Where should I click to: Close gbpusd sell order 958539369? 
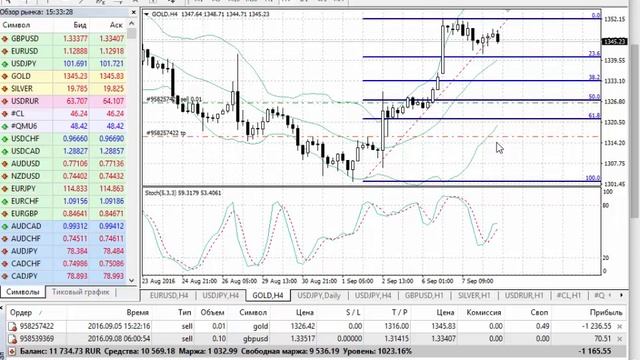620,339
